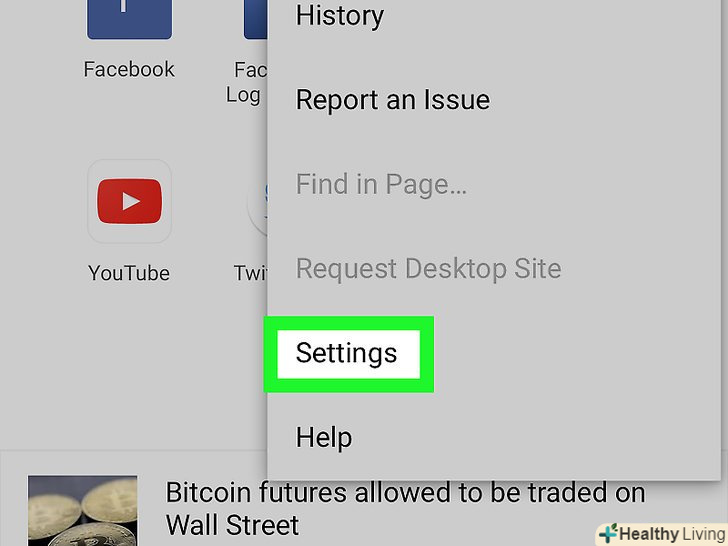Open Settings from the menu
The height and width of the screenshot is (546, 728).
pyautogui.click(x=346, y=353)
